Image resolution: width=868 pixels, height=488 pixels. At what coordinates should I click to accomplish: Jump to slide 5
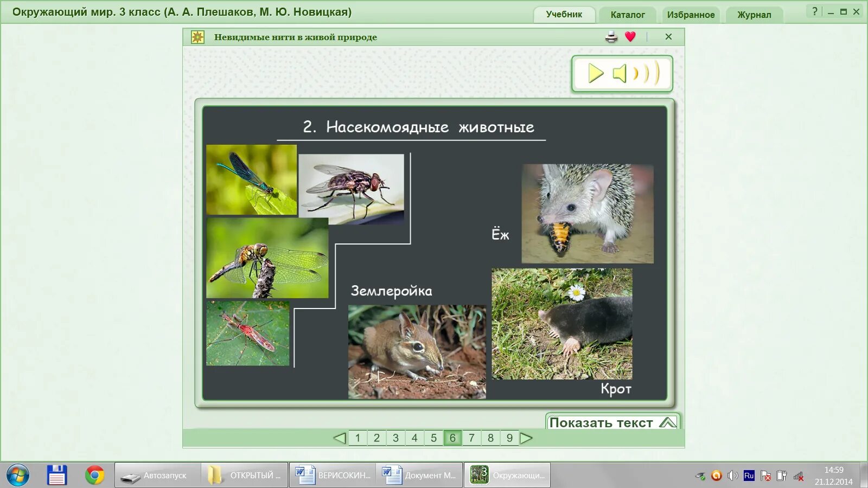(x=433, y=438)
